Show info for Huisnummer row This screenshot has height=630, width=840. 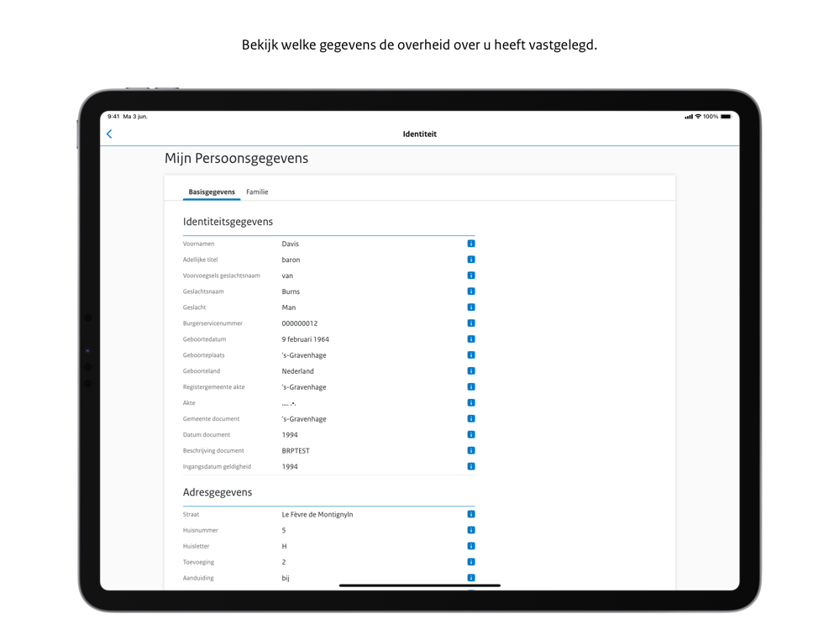pyautogui.click(x=471, y=530)
